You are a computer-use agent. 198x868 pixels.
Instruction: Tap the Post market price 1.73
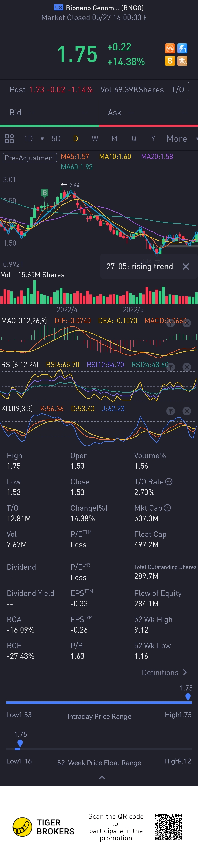(x=37, y=90)
